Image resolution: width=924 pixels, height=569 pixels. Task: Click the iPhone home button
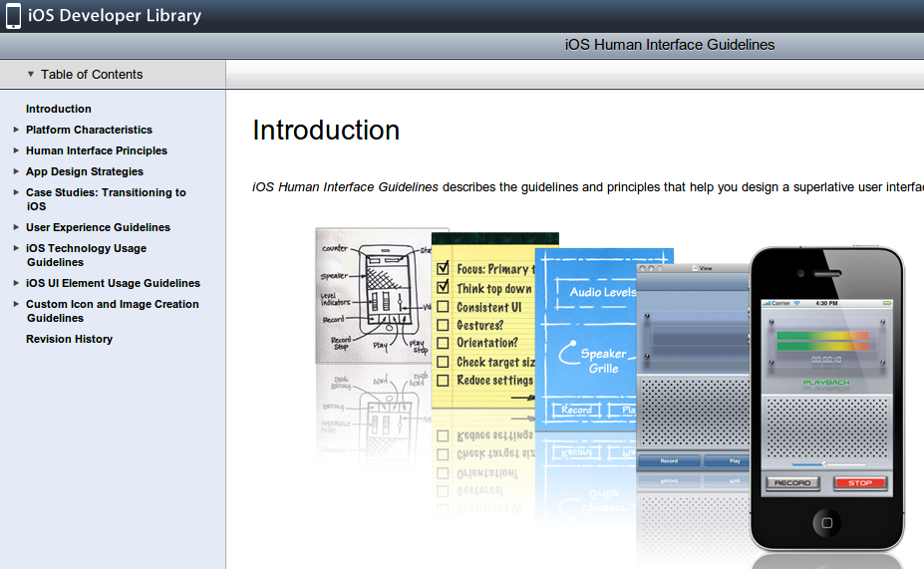[825, 521]
